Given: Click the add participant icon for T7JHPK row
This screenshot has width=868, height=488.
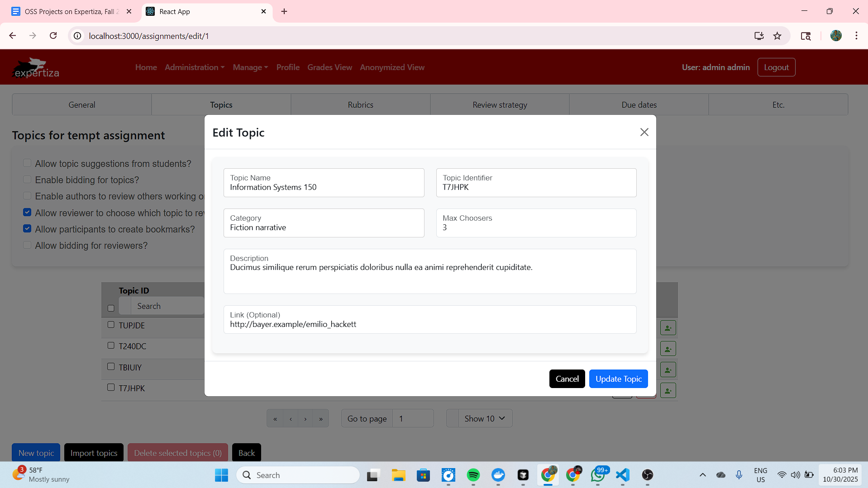Looking at the screenshot, I should click(x=668, y=391).
